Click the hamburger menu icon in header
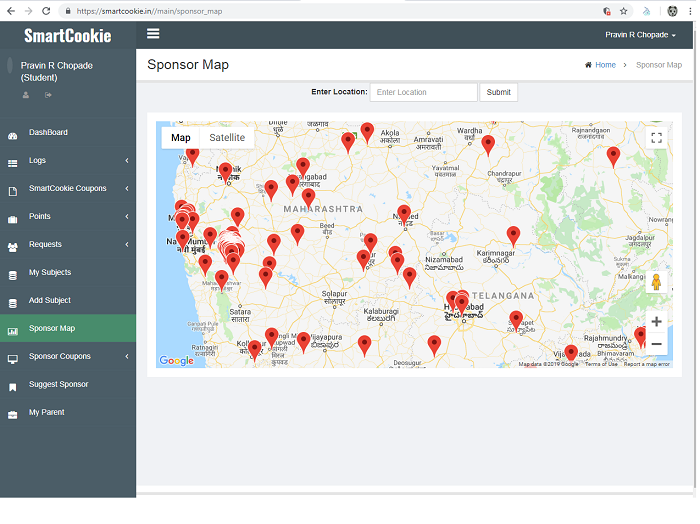 coord(153,34)
